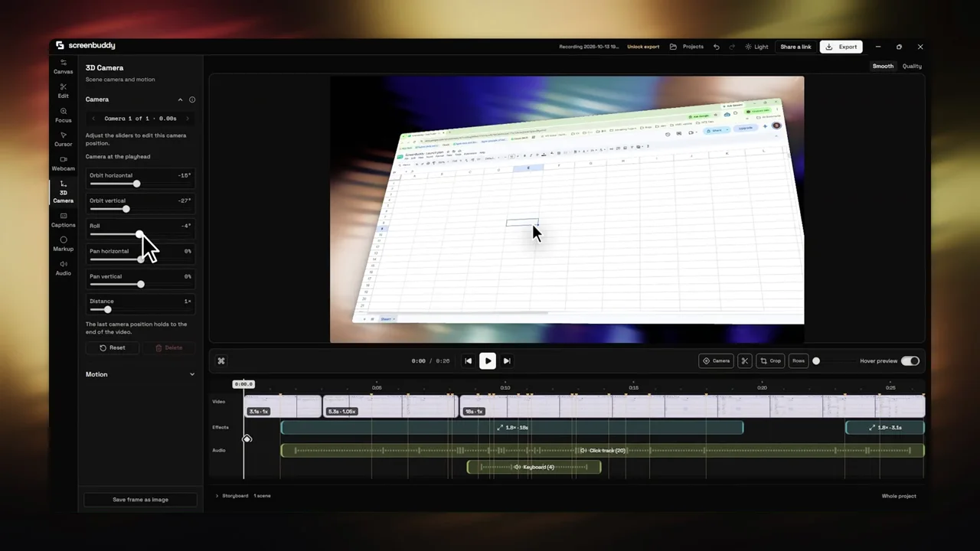
Task: Add a Camera keyframe button
Action: tap(717, 360)
